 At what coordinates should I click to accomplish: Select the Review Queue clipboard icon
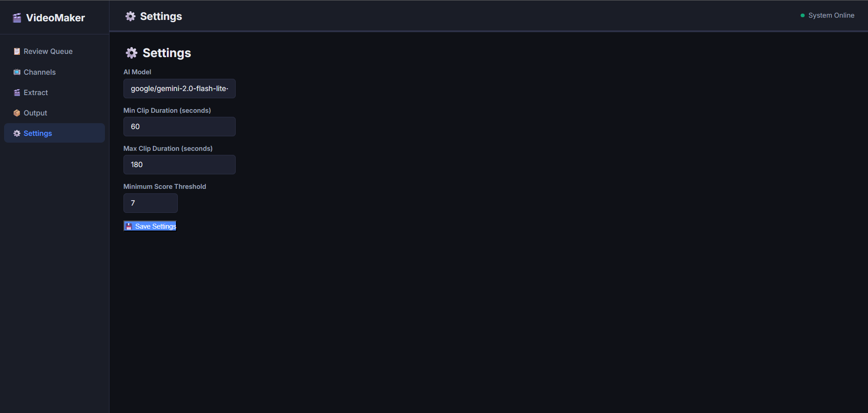(x=16, y=51)
